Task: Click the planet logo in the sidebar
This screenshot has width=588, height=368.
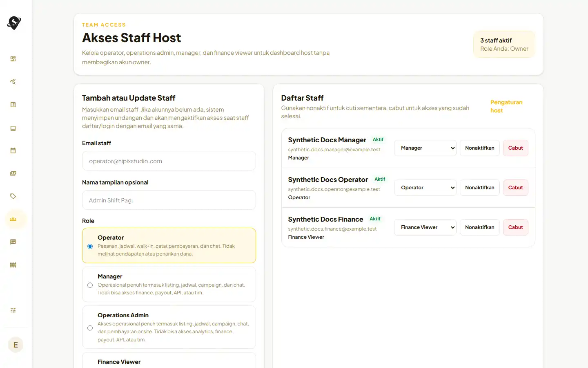Action: tap(14, 23)
